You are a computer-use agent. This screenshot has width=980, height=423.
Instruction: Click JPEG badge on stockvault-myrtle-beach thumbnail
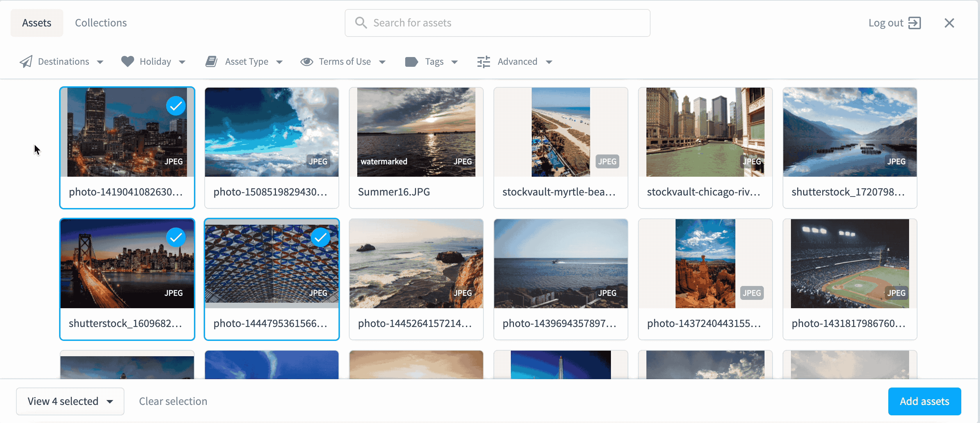(607, 161)
